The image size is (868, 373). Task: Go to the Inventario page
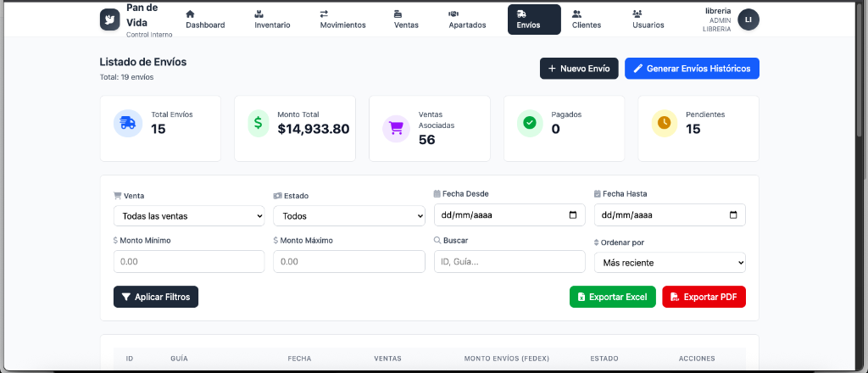pyautogui.click(x=272, y=19)
